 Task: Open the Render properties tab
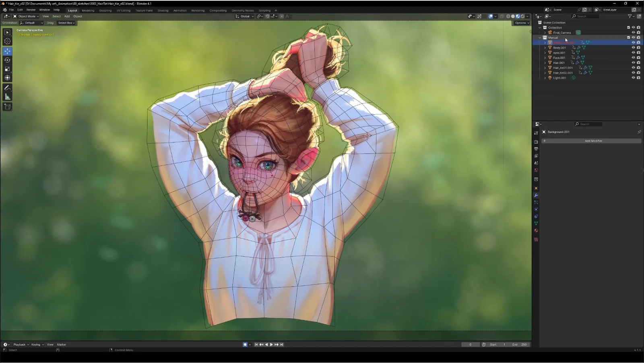click(x=536, y=142)
